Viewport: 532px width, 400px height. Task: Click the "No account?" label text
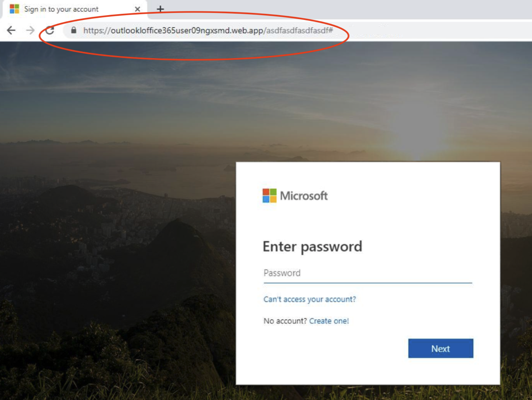click(x=285, y=321)
